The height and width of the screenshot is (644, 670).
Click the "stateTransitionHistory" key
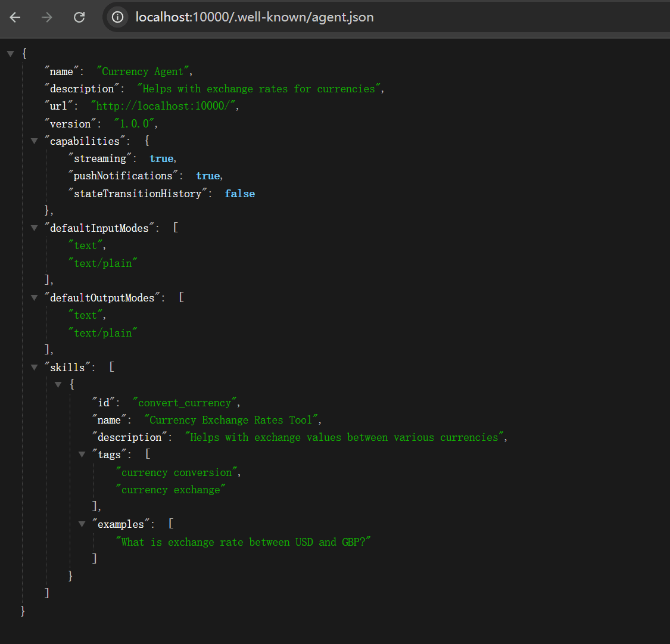click(x=137, y=194)
